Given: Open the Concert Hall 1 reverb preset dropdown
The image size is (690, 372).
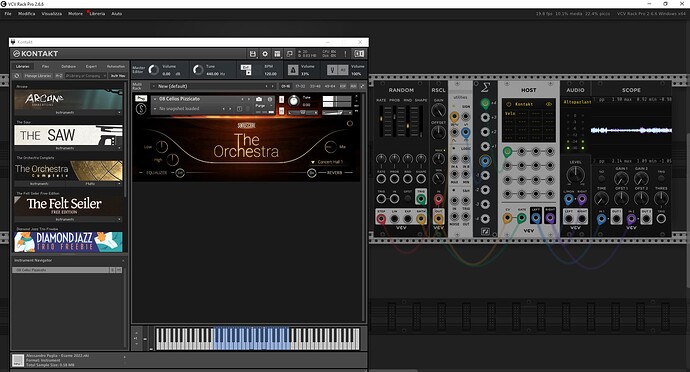Looking at the screenshot, I should pos(327,162).
